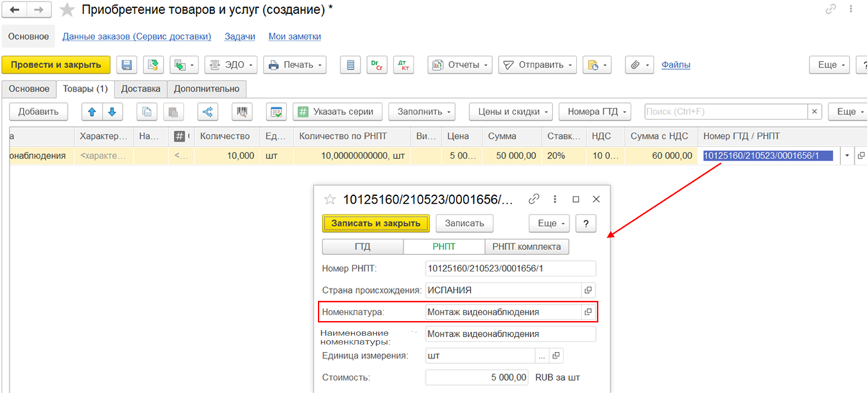Open the Отчеты dropdown

tap(460, 65)
